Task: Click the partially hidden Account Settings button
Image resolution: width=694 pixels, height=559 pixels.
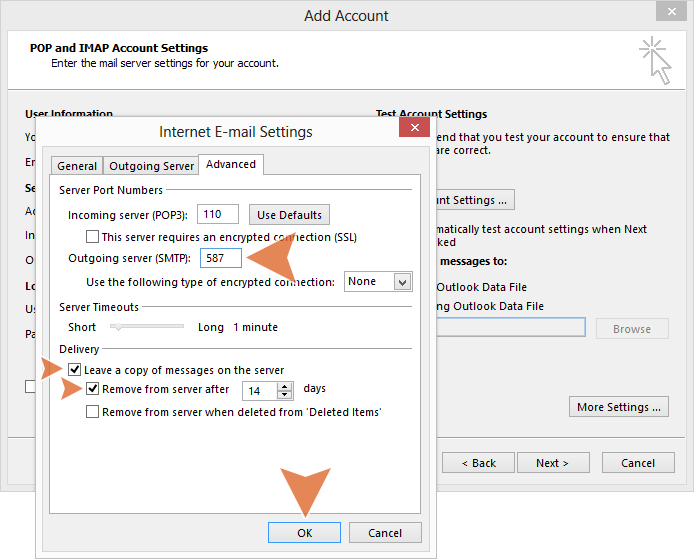Action: (475, 200)
